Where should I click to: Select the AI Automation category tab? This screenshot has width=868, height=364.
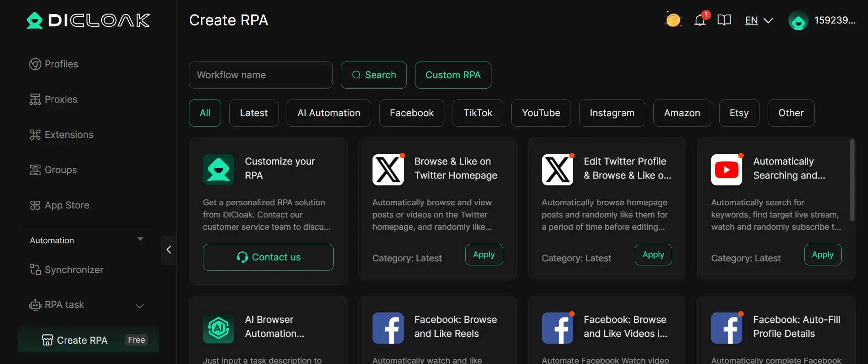click(329, 113)
